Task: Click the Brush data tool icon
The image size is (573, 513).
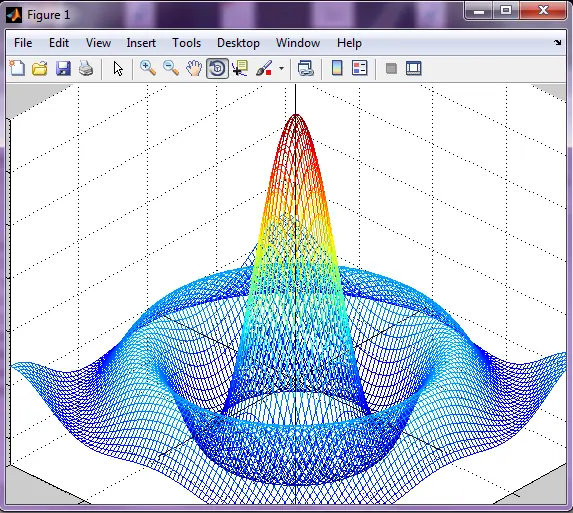Action: pyautogui.click(x=264, y=68)
